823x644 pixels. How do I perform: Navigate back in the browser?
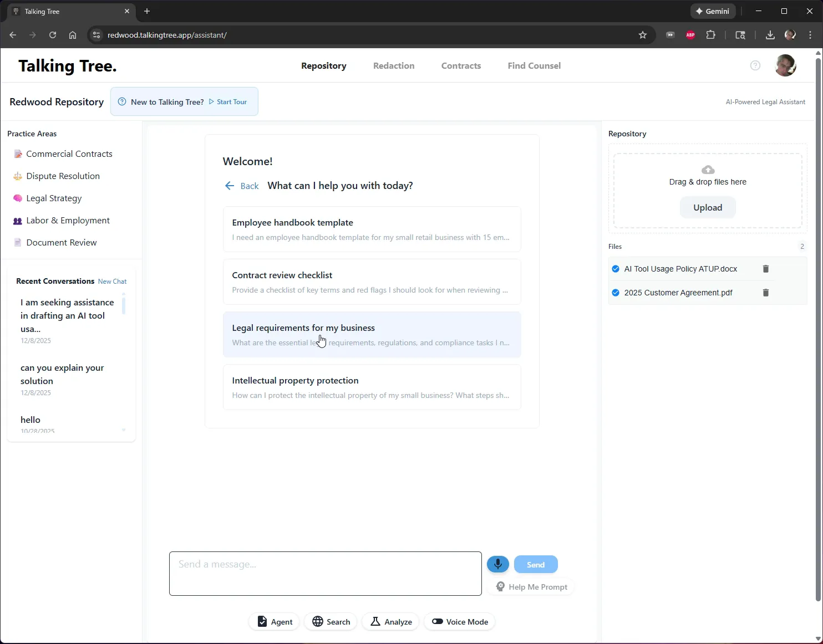point(13,35)
